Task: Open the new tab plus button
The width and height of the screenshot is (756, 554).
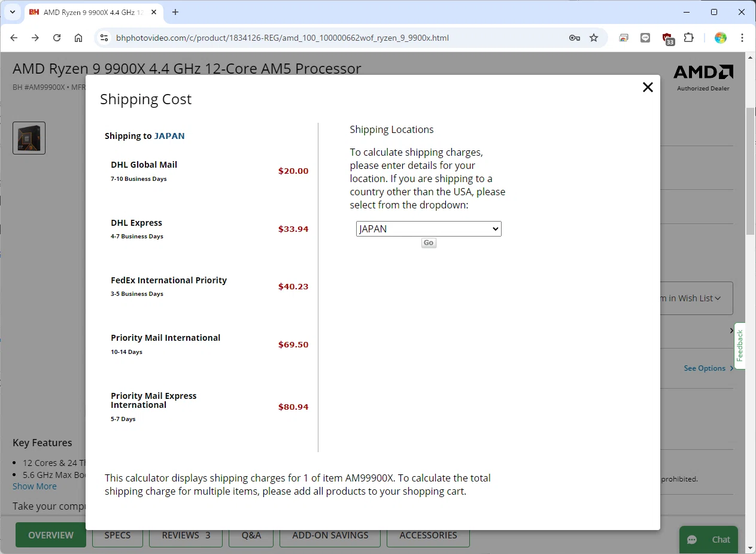Action: click(175, 12)
